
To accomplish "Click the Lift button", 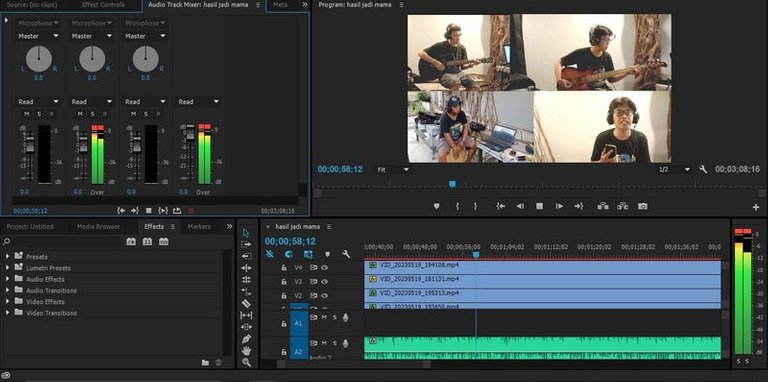I will [x=603, y=206].
